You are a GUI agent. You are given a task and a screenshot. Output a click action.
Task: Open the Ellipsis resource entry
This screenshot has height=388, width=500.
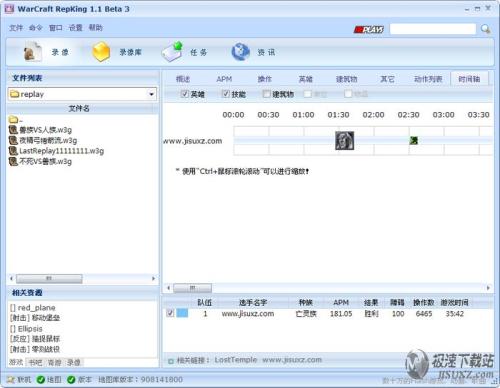pos(26,329)
